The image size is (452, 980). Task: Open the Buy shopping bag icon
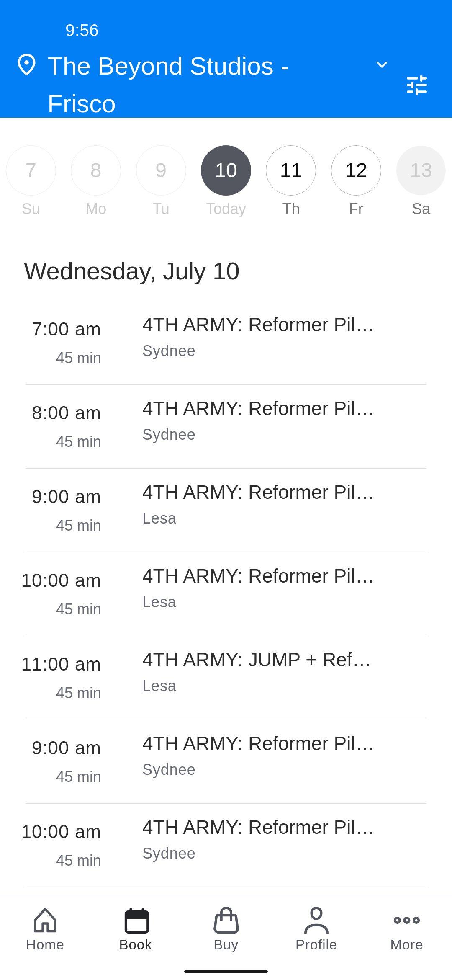(226, 920)
